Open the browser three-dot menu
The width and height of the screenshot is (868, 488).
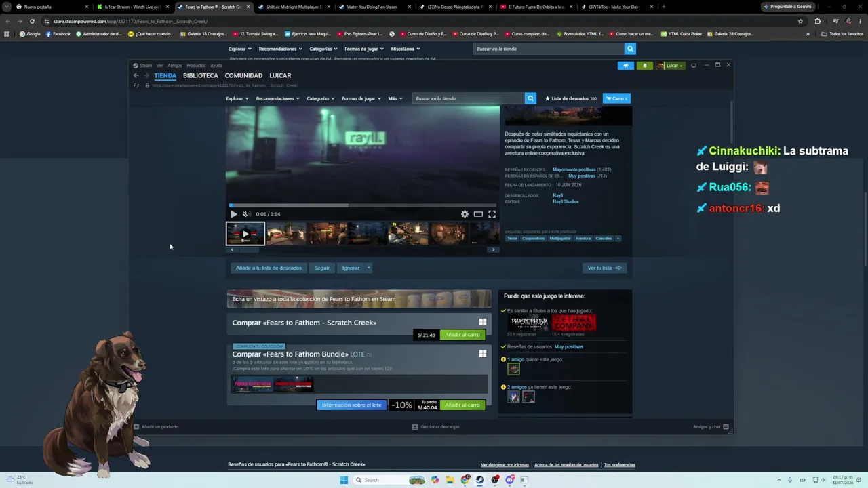click(859, 21)
